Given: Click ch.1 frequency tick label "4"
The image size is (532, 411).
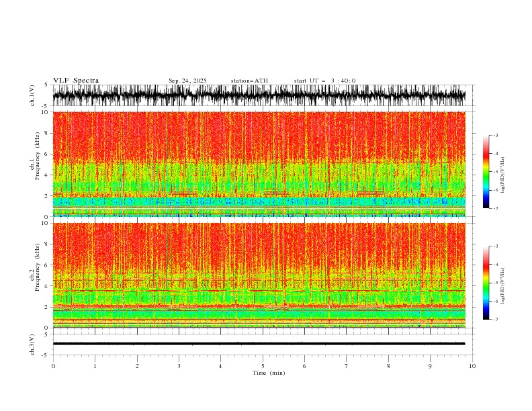Looking at the screenshot, I should pyautogui.click(x=47, y=175).
